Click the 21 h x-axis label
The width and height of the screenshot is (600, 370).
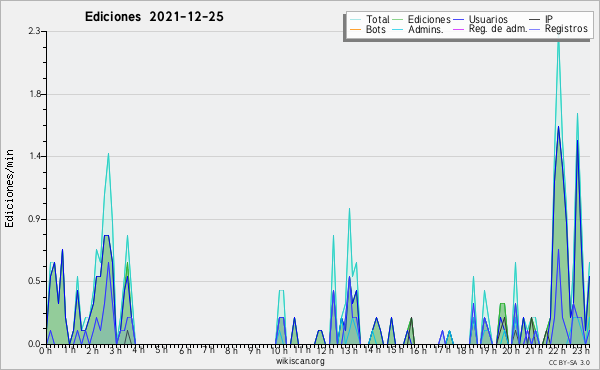point(534,351)
